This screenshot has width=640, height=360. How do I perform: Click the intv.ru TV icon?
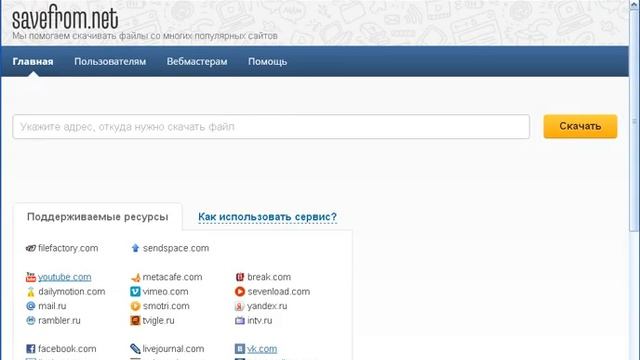click(240, 321)
